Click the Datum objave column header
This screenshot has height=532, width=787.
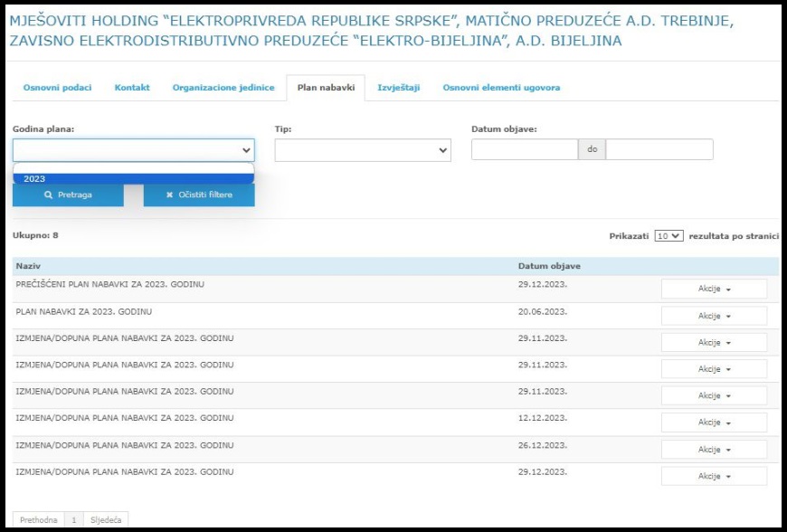click(549, 266)
